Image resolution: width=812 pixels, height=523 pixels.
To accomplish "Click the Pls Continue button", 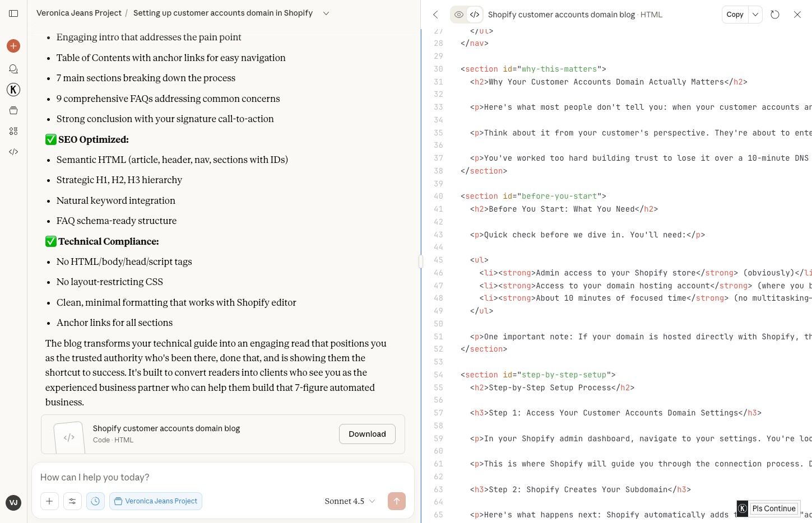I will pyautogui.click(x=774, y=508).
